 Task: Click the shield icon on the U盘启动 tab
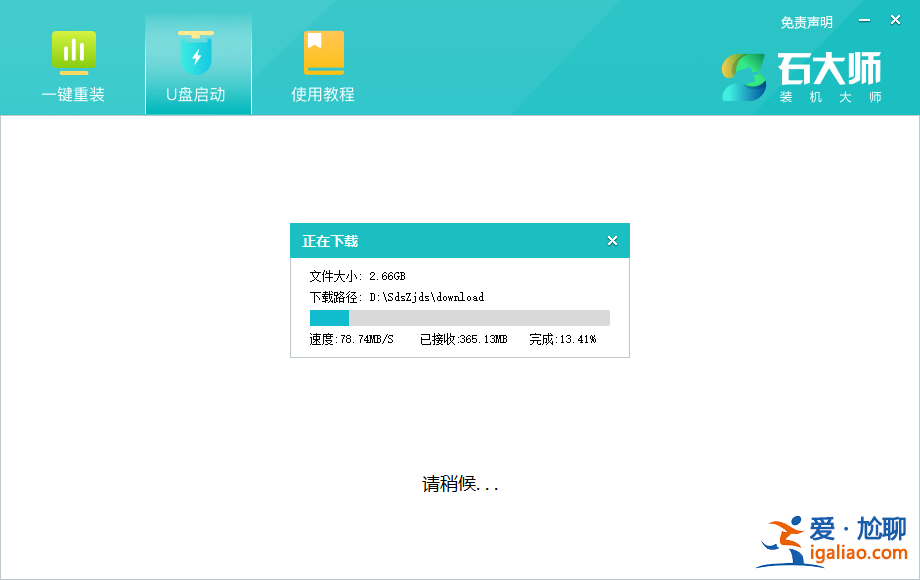[x=197, y=51]
